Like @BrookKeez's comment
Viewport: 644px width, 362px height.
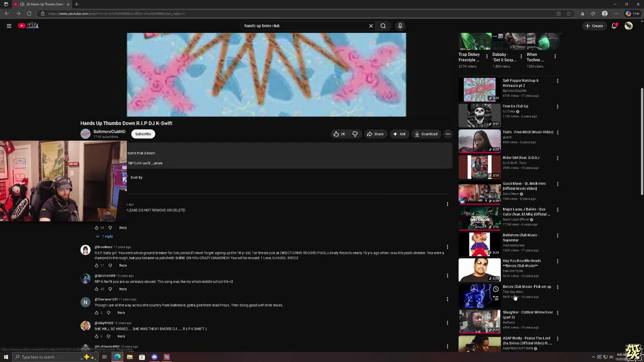(x=97, y=265)
